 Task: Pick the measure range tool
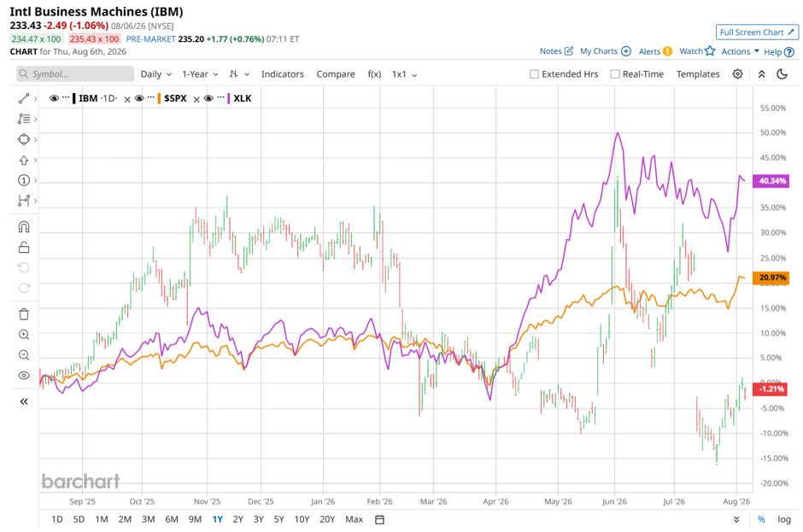coord(24,200)
